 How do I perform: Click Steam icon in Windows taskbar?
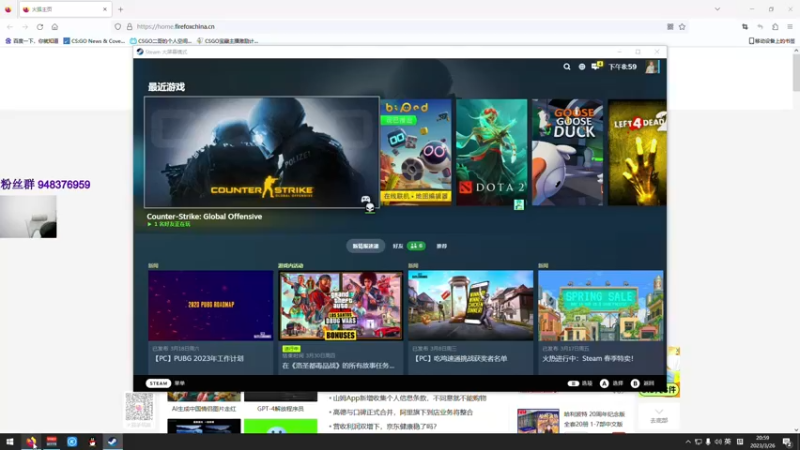click(112, 442)
